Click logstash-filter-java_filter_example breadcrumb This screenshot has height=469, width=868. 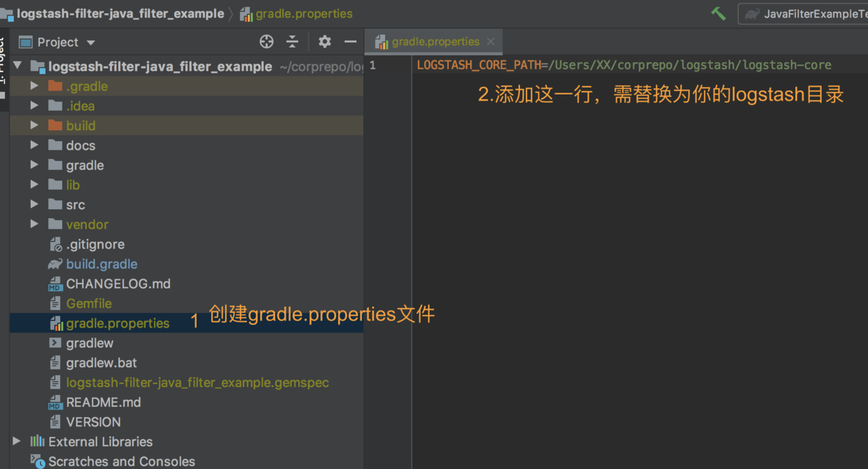120,13
